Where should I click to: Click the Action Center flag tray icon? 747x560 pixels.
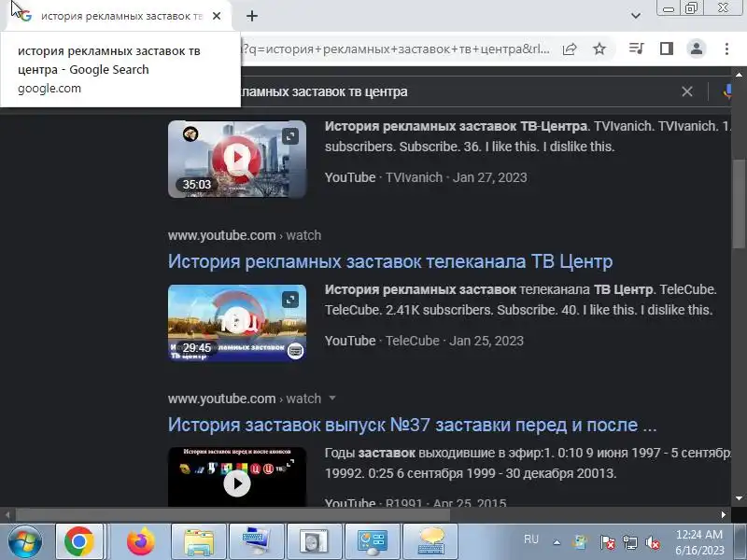point(608,542)
